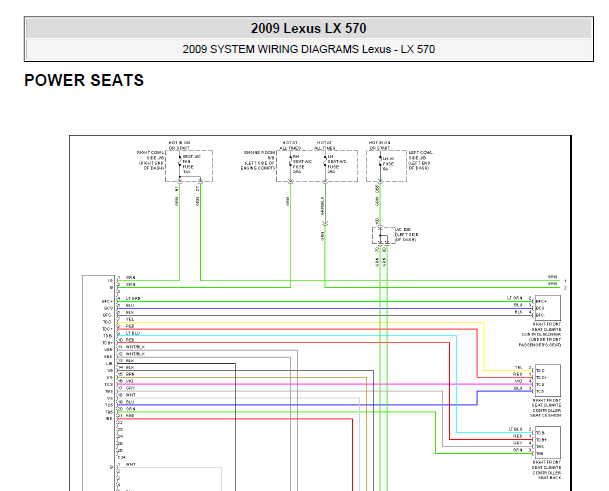Click '2009 SYSTEM WIRING DIAGRAMS Lexus - LX 570' subtitle
Viewport: 609px width, 491px height.
click(308, 49)
